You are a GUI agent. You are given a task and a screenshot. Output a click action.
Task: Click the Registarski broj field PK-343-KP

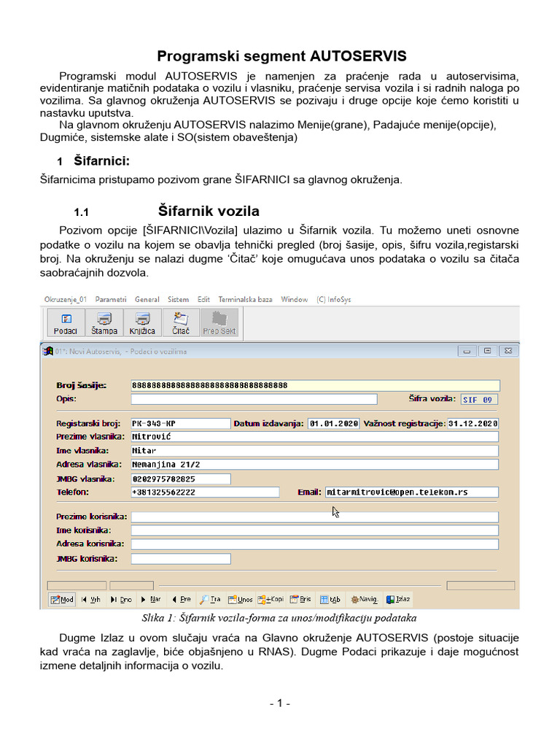[181, 424]
